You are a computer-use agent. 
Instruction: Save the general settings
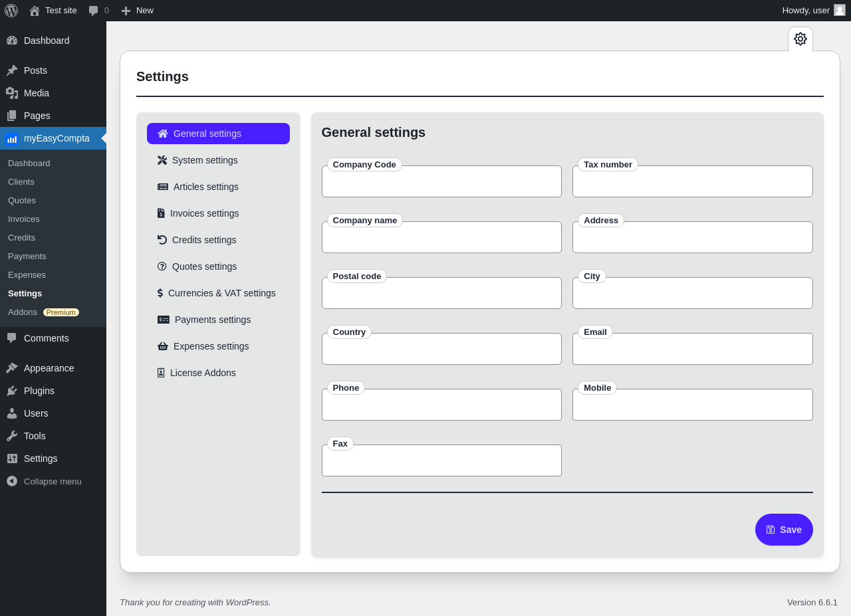(784, 530)
